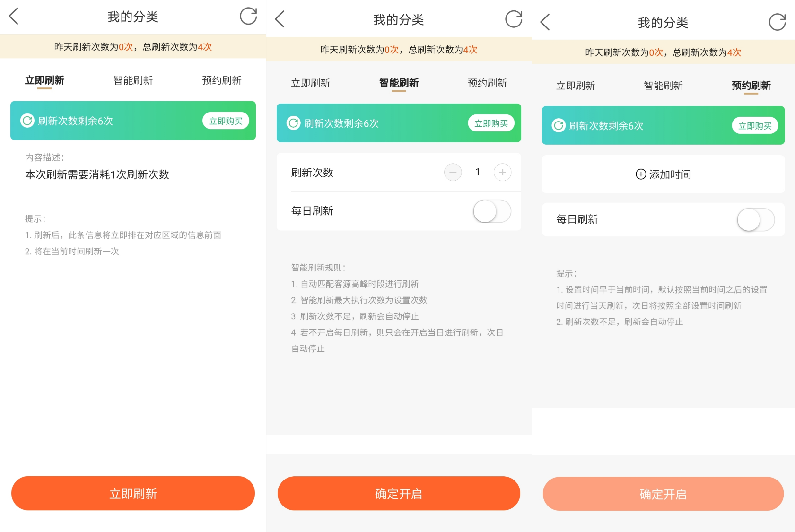Decrease refresh count with minus button
The image size is (795, 532).
click(453, 172)
